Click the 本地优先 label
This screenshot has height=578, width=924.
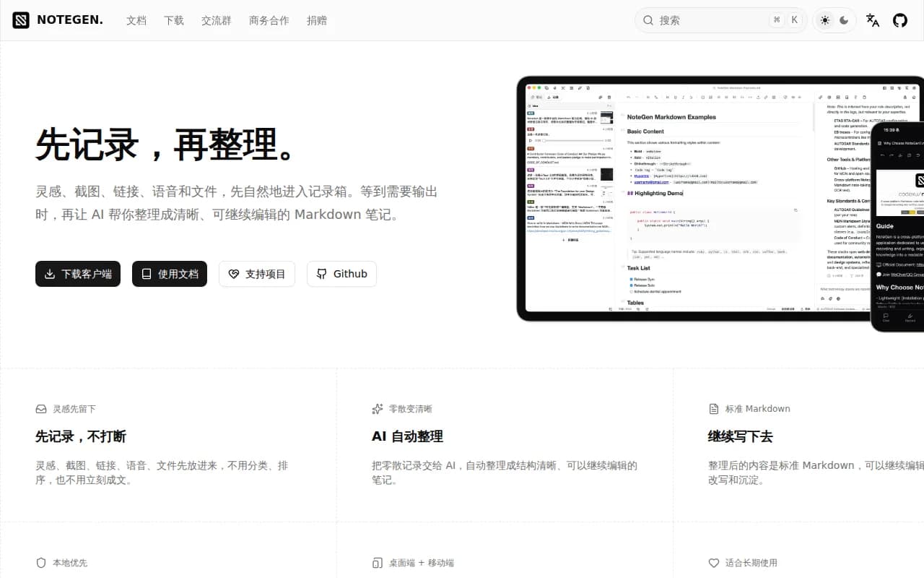70,563
